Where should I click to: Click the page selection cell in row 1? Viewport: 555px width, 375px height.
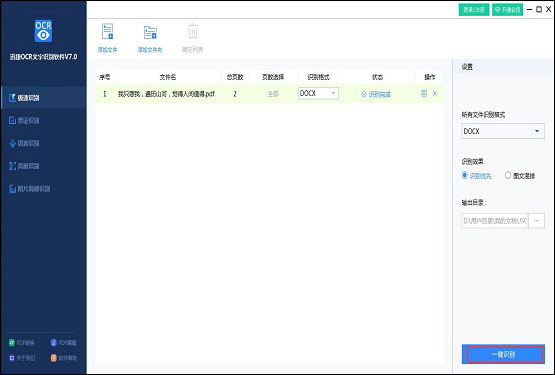[273, 94]
